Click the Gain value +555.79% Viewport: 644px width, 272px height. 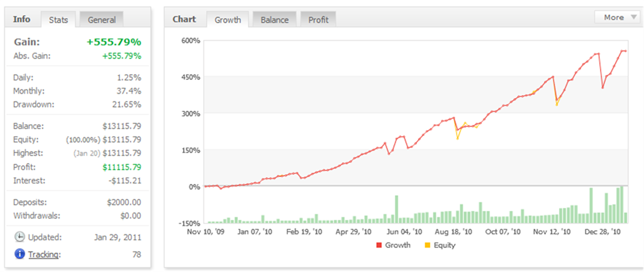pyautogui.click(x=114, y=42)
